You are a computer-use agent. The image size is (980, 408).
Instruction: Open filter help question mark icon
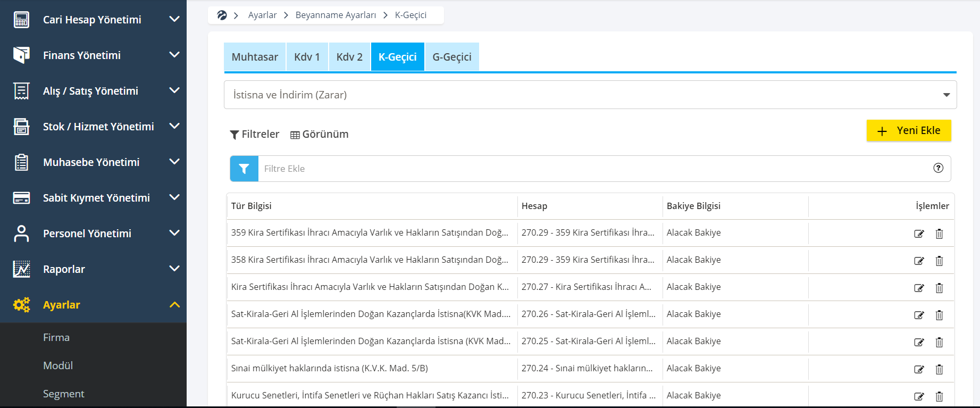click(939, 168)
